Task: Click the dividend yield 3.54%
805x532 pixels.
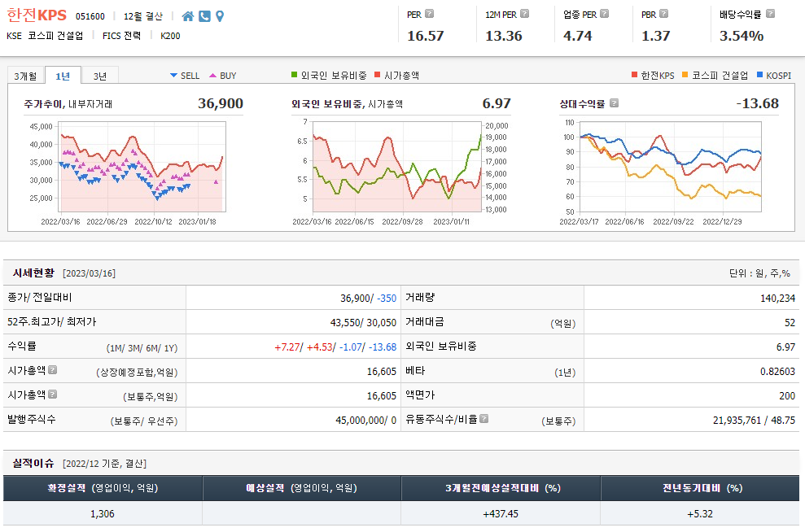Action: [x=742, y=36]
